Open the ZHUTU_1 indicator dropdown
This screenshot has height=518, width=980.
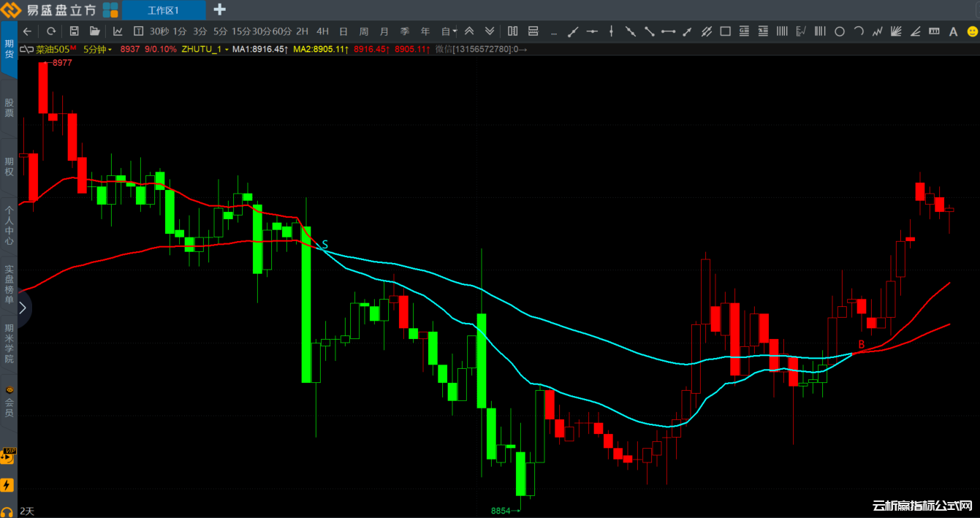(x=205, y=49)
